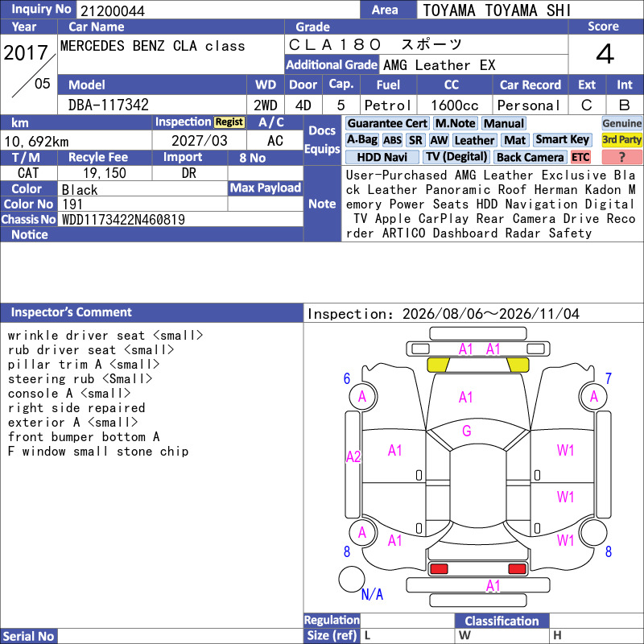Select the A.Bag equipment tag
The width and height of the screenshot is (644, 644).
click(x=361, y=139)
